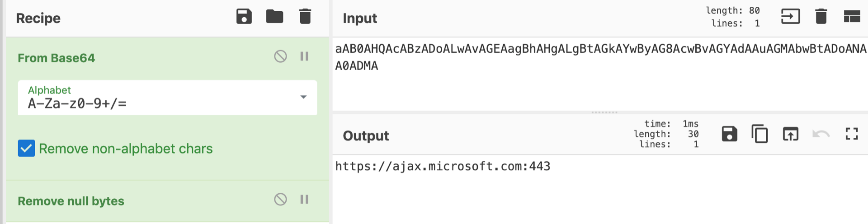Image resolution: width=868 pixels, height=224 pixels.
Task: Clear the recipe with the trash icon
Action: (x=305, y=17)
